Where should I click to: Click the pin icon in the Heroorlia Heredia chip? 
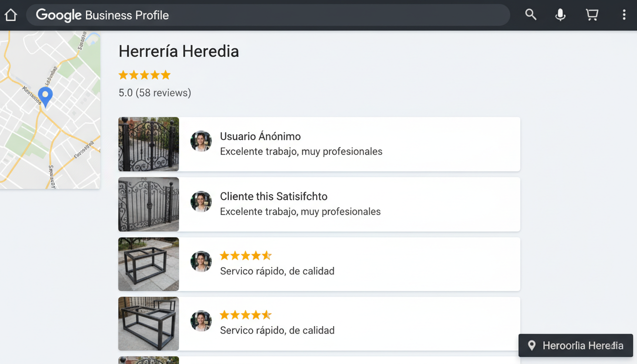tap(532, 346)
